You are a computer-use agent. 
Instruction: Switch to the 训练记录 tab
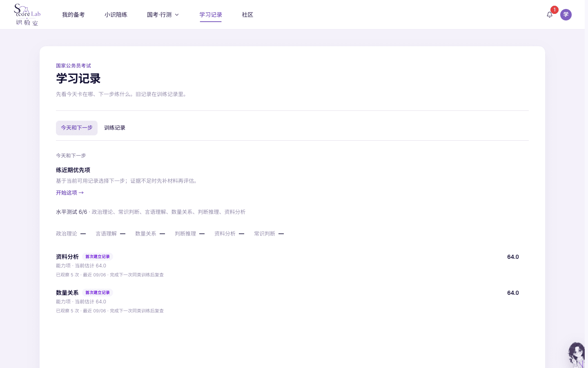point(115,128)
